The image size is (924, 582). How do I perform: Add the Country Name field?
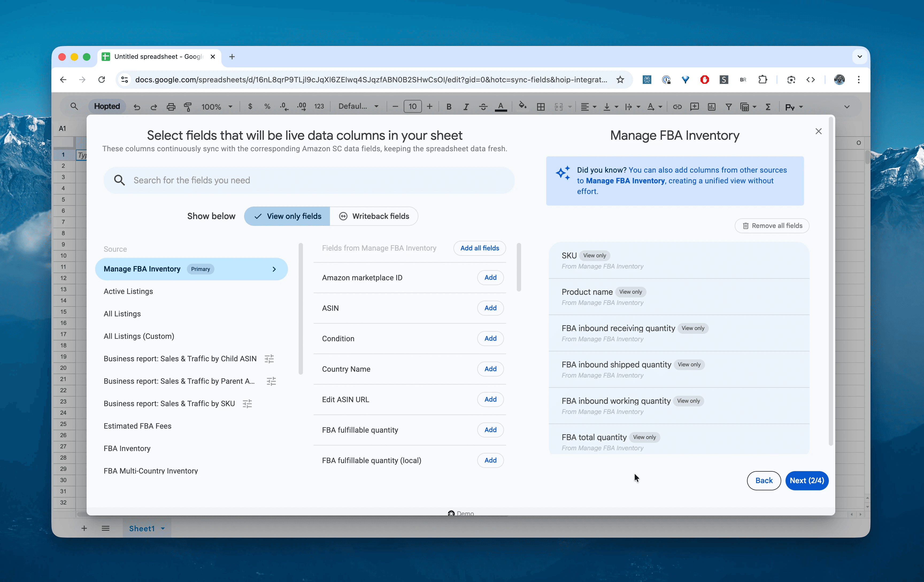[490, 369]
